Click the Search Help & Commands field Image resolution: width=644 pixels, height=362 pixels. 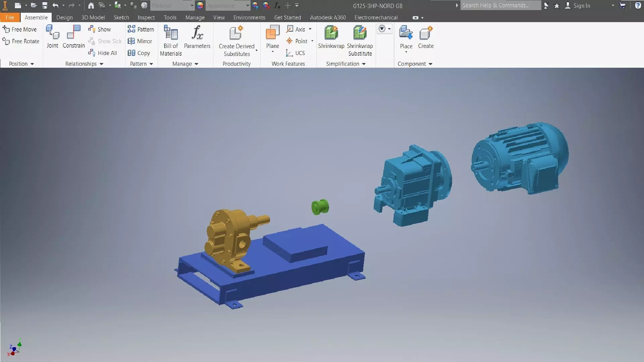[500, 5]
